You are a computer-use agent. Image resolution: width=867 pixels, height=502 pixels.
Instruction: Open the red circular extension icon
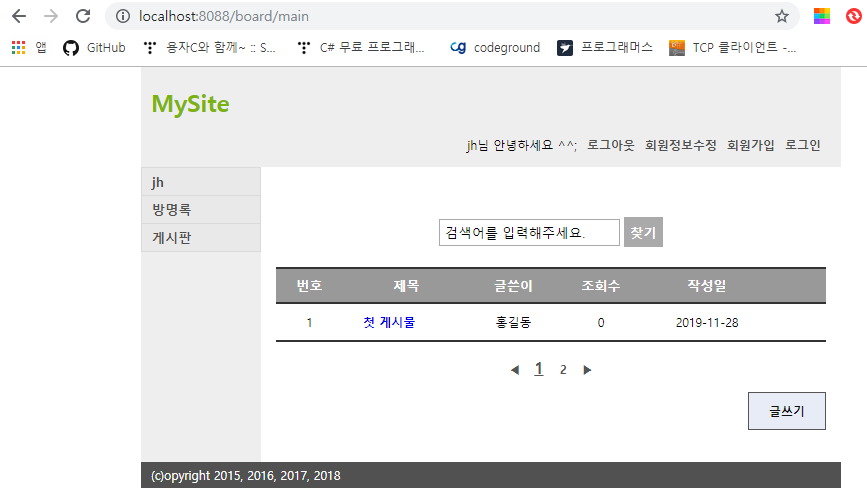pos(854,16)
